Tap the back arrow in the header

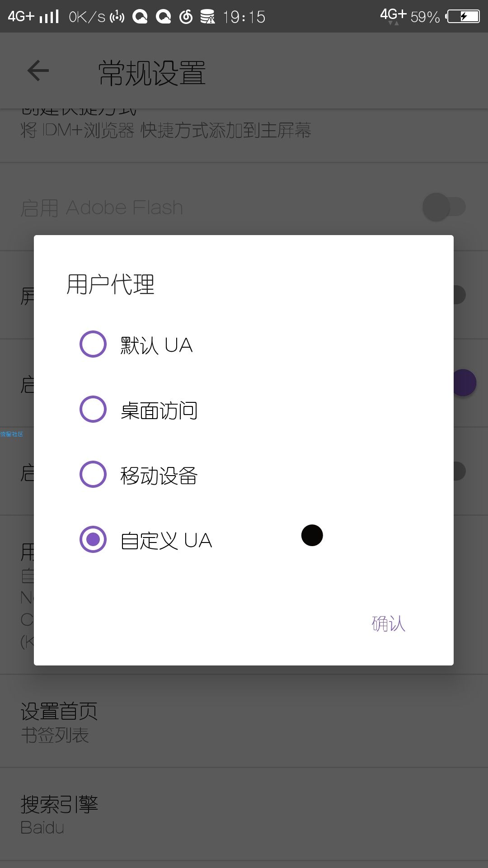click(x=38, y=71)
